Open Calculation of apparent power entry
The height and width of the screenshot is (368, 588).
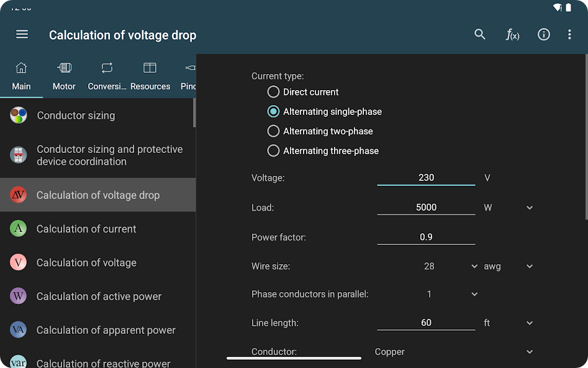97,330
